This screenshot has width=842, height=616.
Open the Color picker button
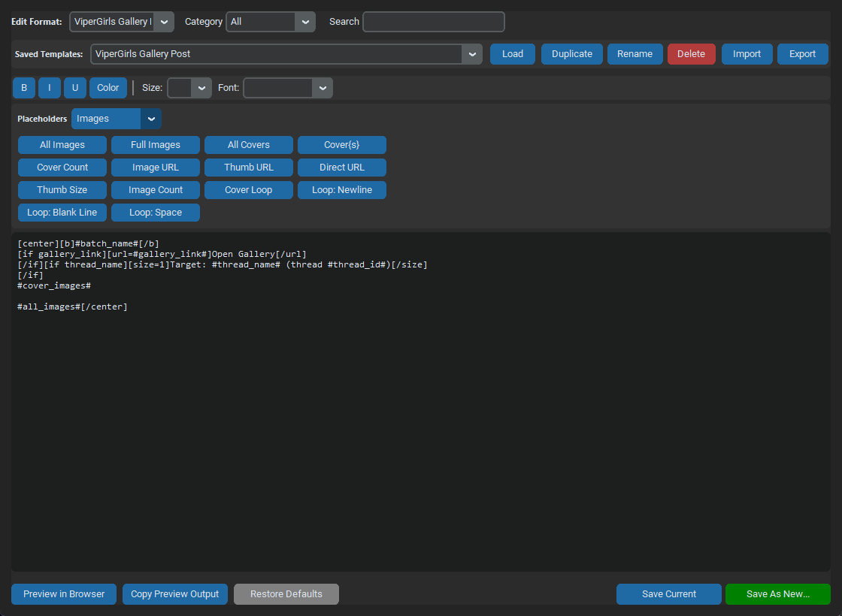tap(108, 88)
